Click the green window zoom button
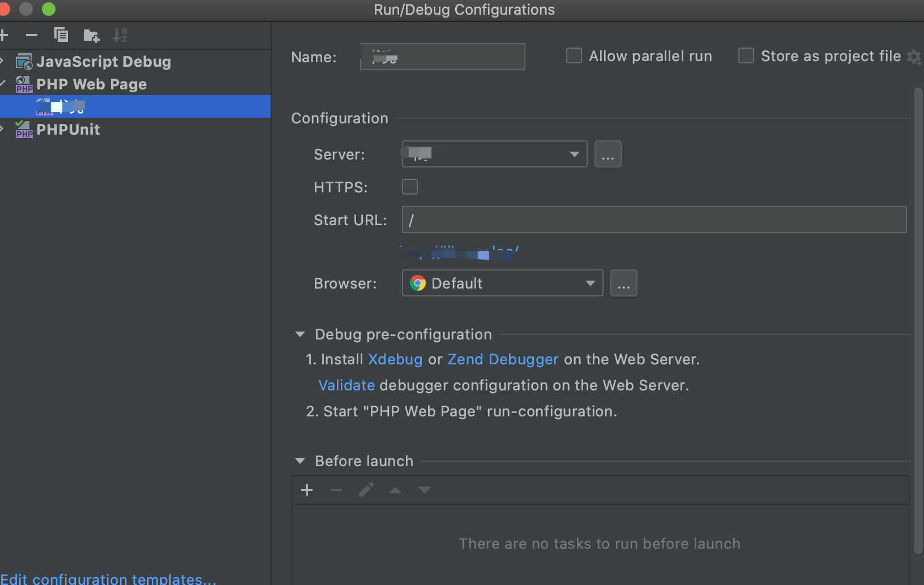Viewport: 924px width, 585px height. pyautogui.click(x=49, y=9)
